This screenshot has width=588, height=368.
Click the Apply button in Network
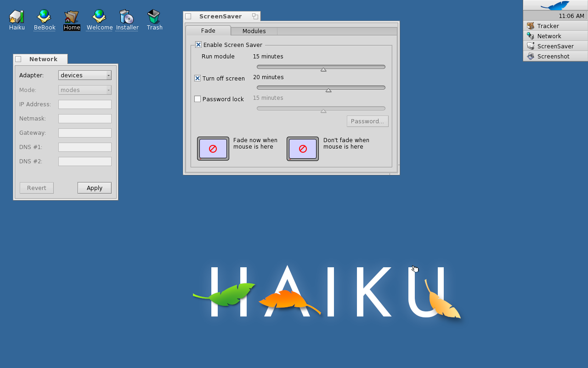(94, 188)
